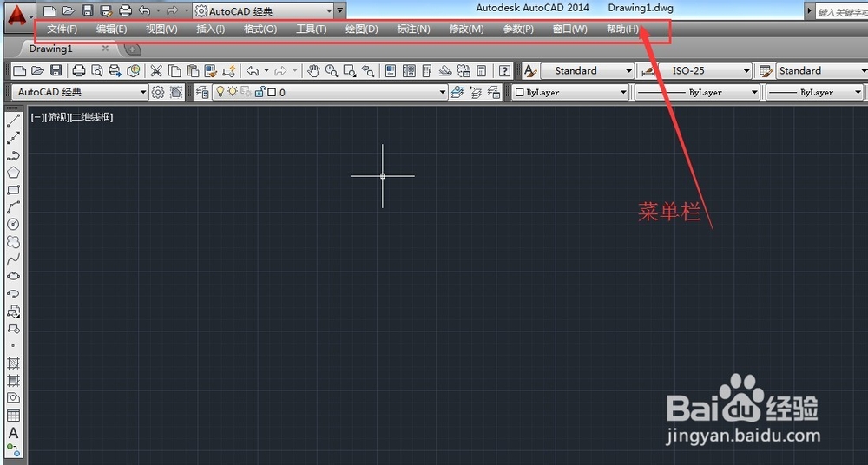Toggle layer 0 on/off lightbulb

coord(220,92)
